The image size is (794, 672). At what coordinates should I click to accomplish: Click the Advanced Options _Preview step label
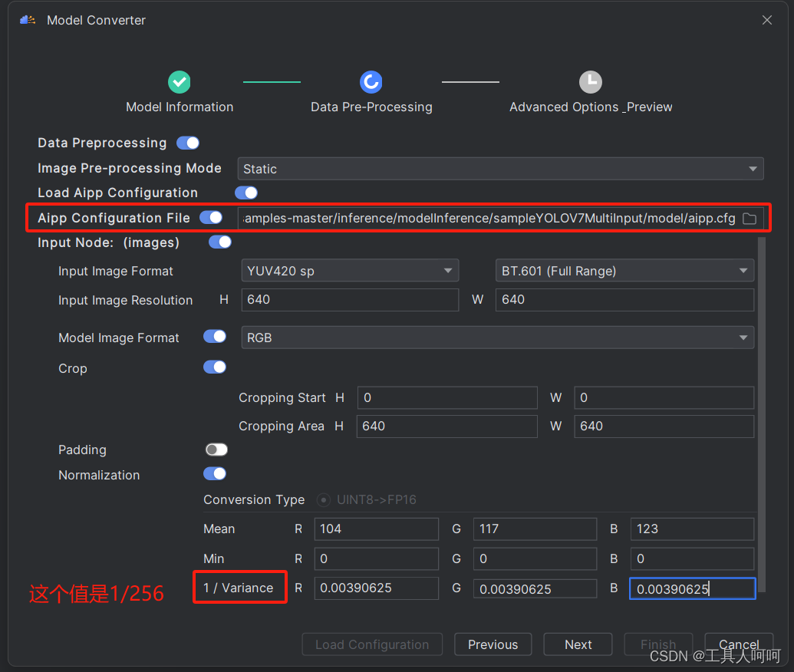(591, 107)
